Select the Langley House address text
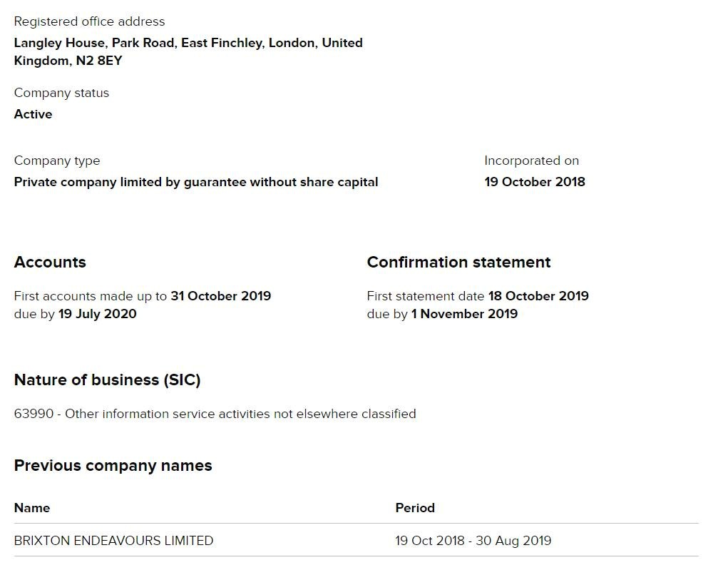This screenshot has height=570, width=728. 188,51
